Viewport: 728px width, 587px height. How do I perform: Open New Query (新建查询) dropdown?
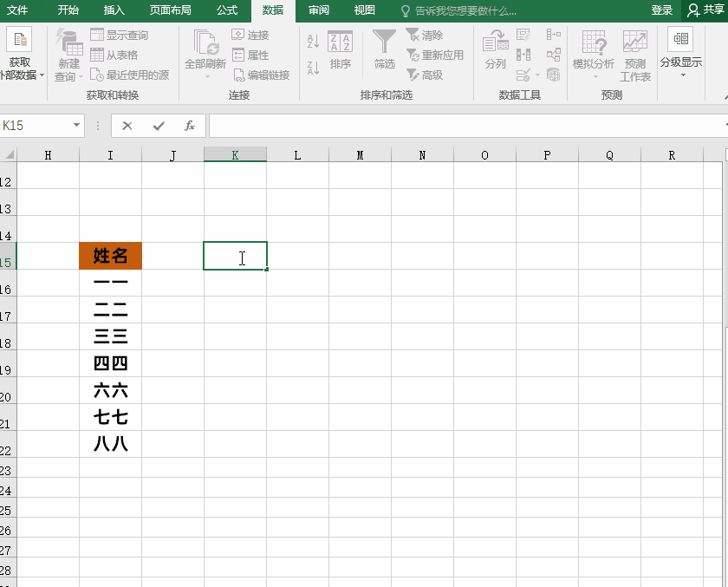68,55
